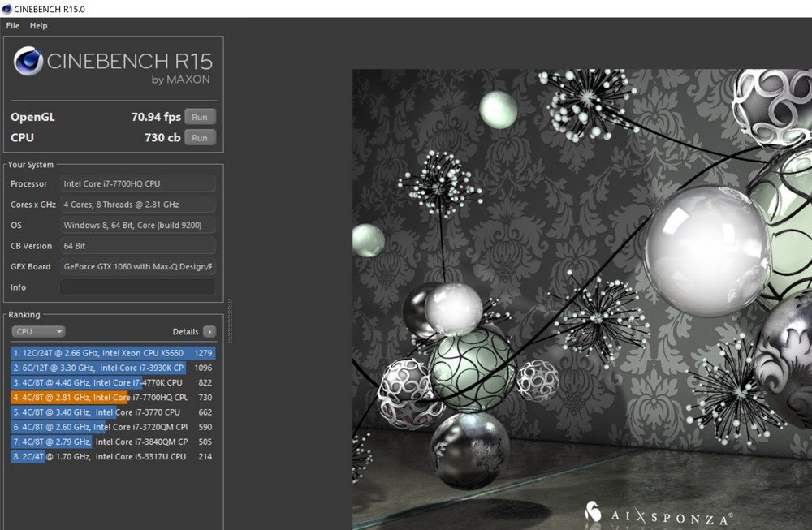Run the CPU benchmark
Viewport: 812px width, 530px height.
(200, 137)
